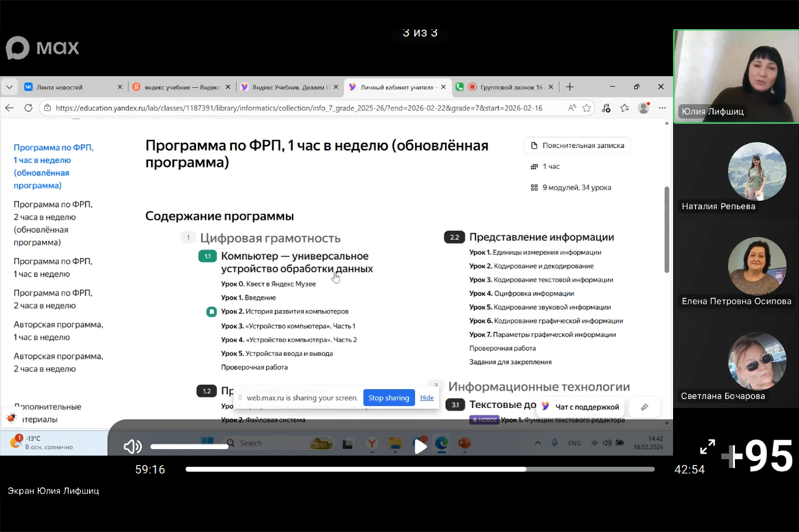This screenshot has width=799, height=532.
Task: Select Авторская программа, 2 часа в неделю
Action: [59, 362]
